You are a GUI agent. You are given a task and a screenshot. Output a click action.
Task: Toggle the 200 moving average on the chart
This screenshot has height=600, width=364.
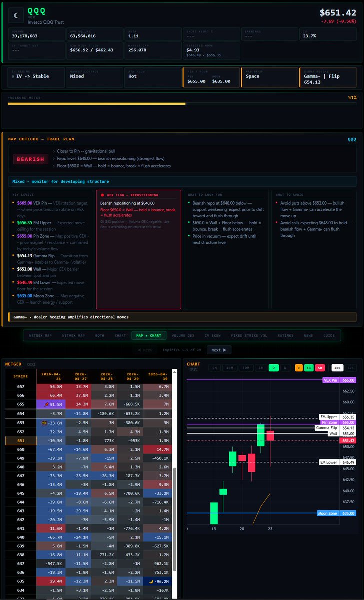click(x=337, y=368)
